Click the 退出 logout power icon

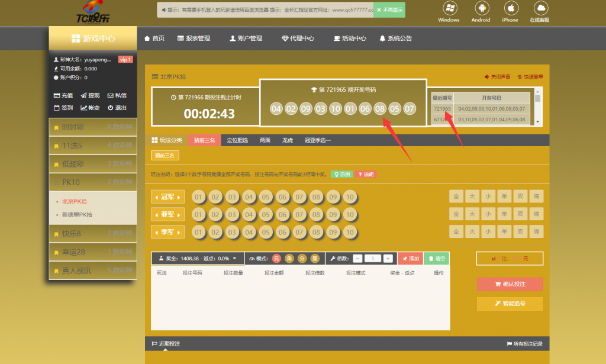[110, 108]
